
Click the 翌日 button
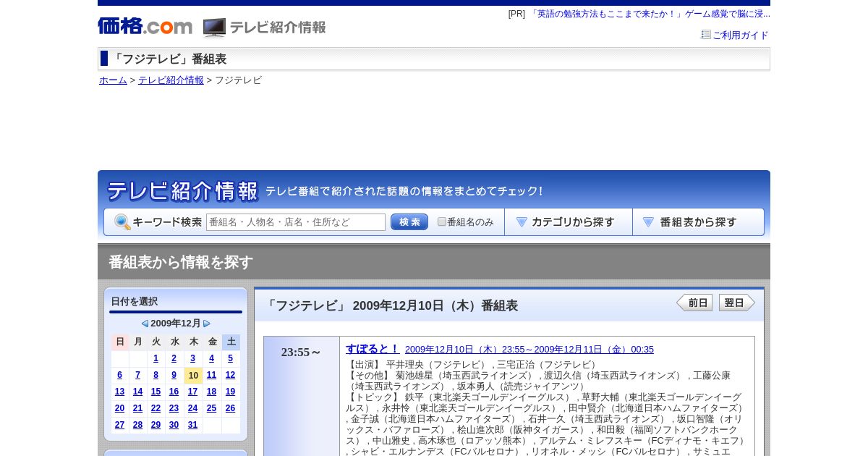(x=736, y=303)
